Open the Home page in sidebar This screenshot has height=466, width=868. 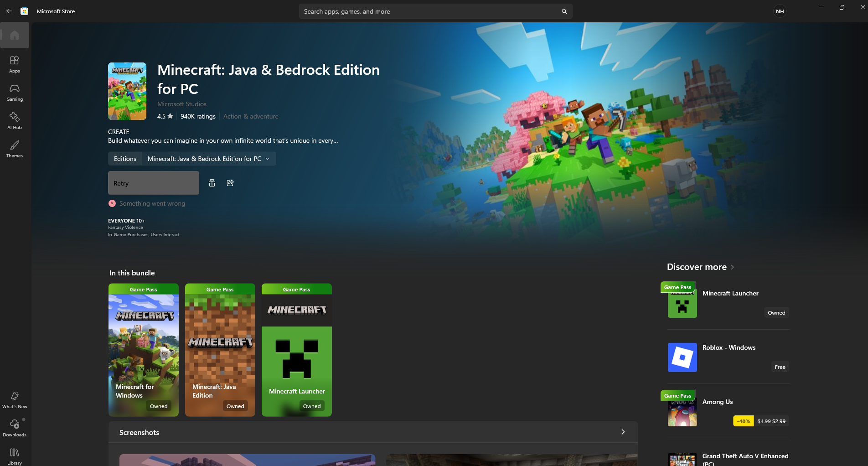click(x=15, y=35)
